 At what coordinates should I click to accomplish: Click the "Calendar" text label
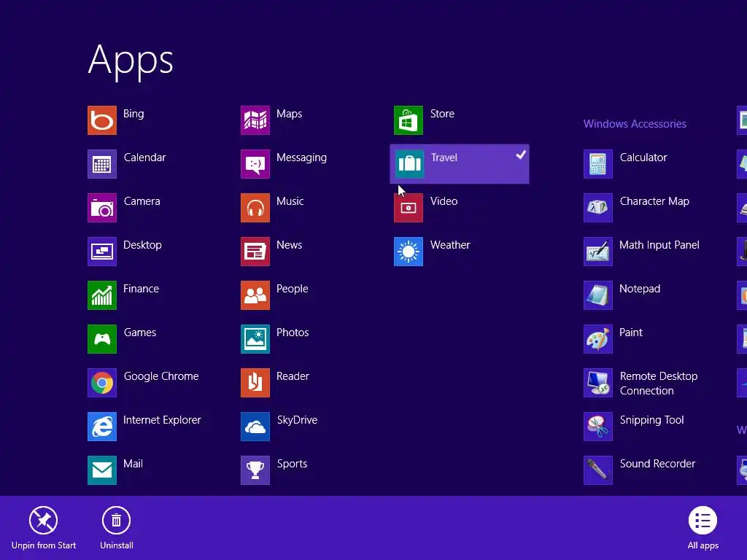[145, 157]
